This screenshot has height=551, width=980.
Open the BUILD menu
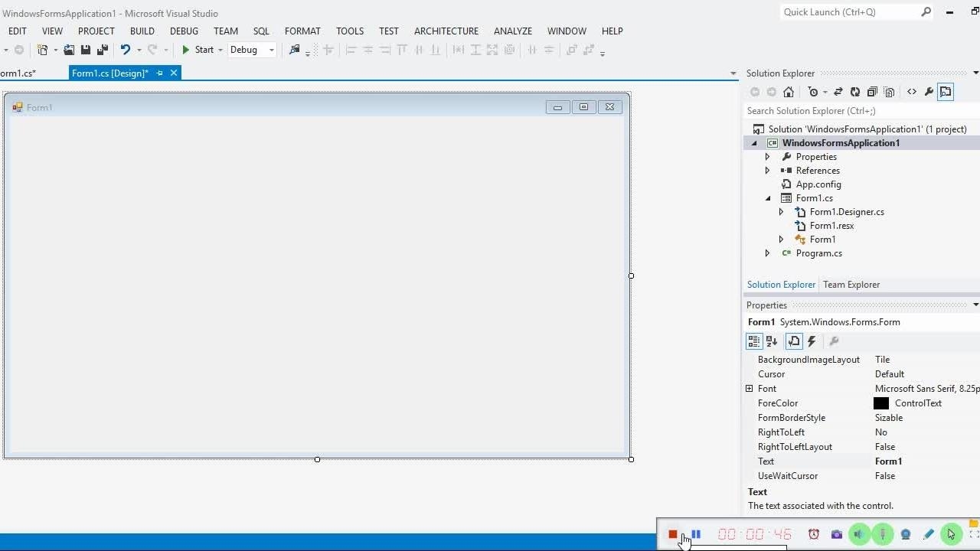142,31
